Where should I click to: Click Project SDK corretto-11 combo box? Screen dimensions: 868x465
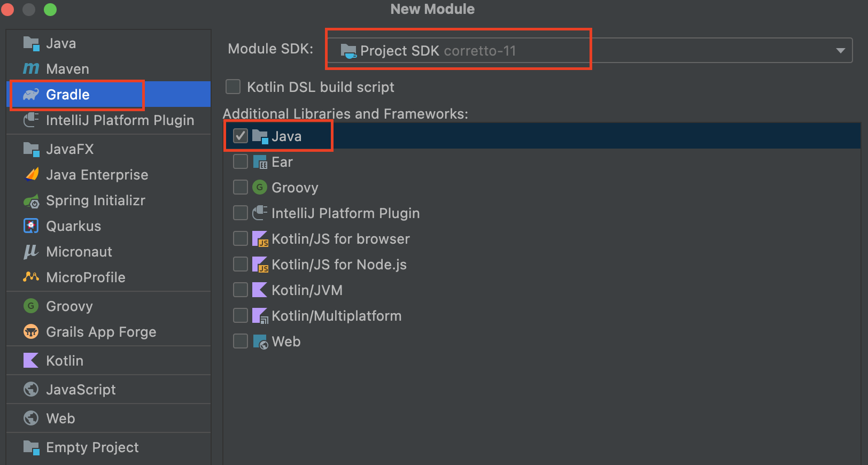click(x=590, y=50)
